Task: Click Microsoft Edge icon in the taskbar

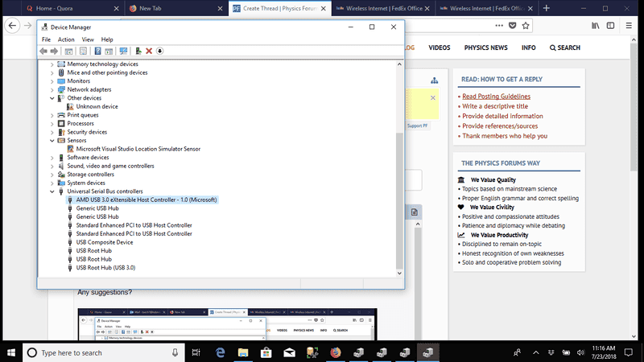Action: click(220, 352)
